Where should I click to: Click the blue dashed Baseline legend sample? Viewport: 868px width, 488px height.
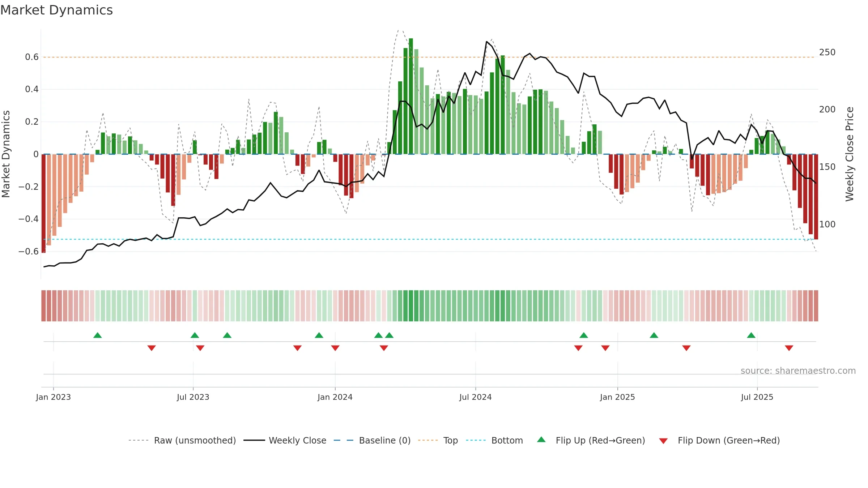344,440
